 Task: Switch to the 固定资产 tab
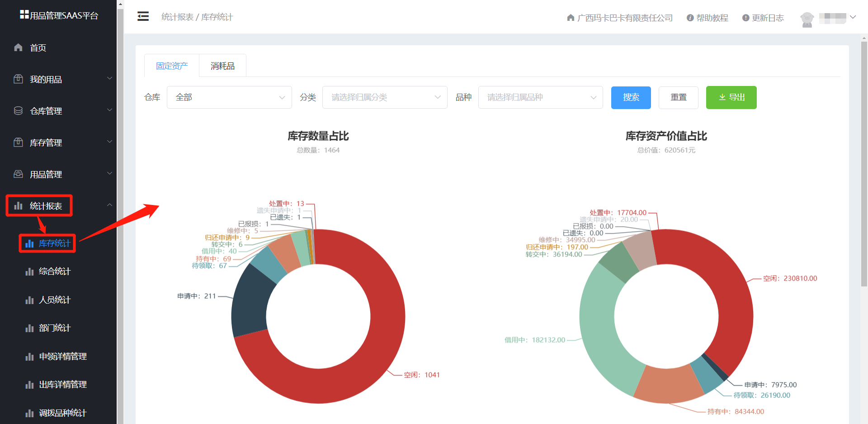tap(172, 66)
